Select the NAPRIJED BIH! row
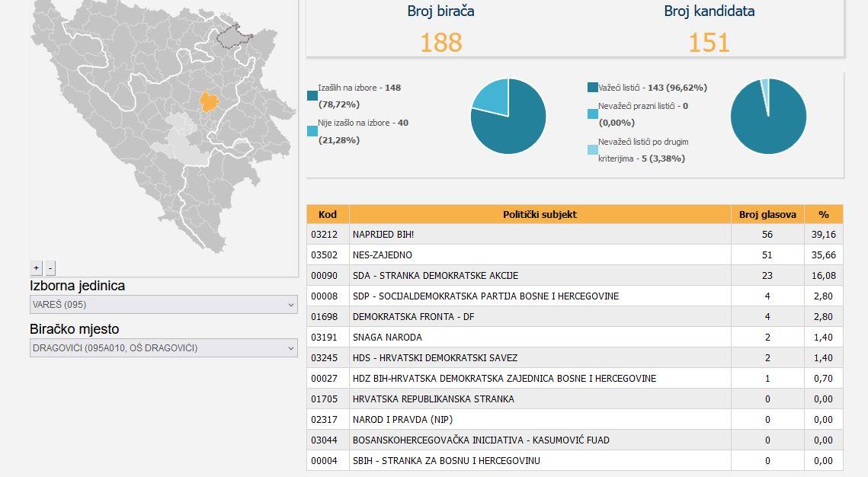This screenshot has height=477, width=868. point(575,234)
